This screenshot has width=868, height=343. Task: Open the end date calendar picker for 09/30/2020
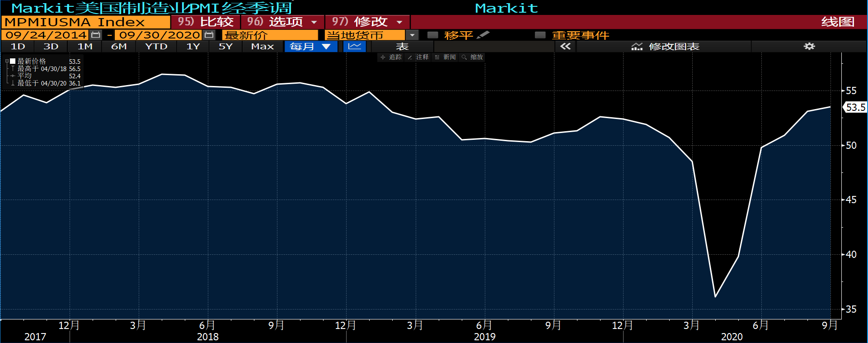tap(209, 35)
